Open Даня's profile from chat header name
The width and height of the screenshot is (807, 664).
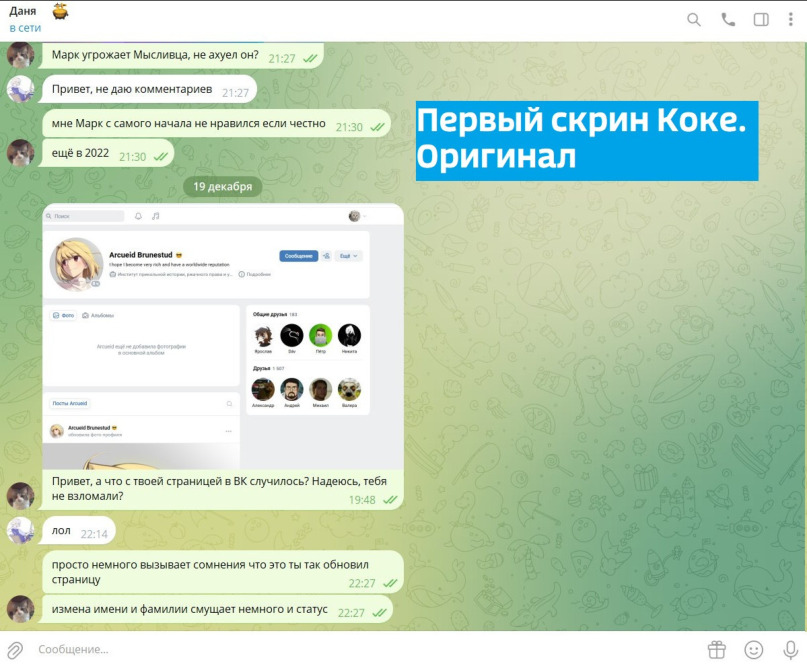coord(23,11)
